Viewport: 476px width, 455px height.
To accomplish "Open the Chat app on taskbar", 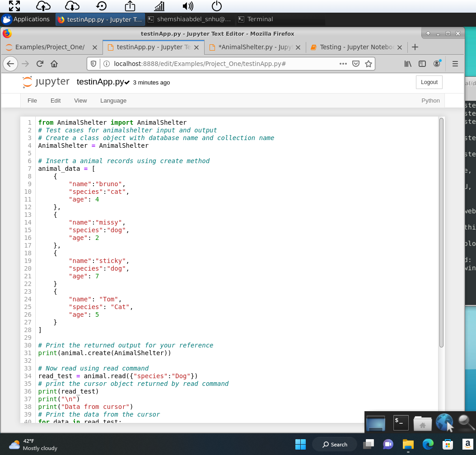I will (x=388, y=444).
